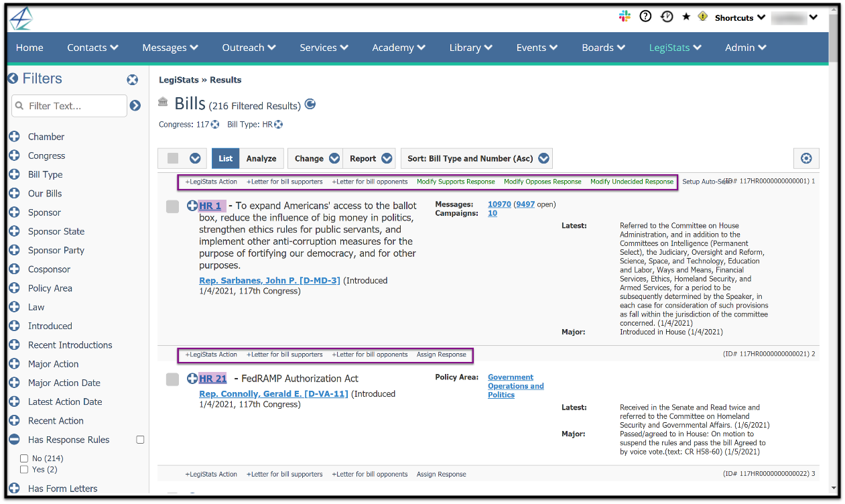Click the yellow warning alert icon
This screenshot has height=504, width=845.
(702, 16)
